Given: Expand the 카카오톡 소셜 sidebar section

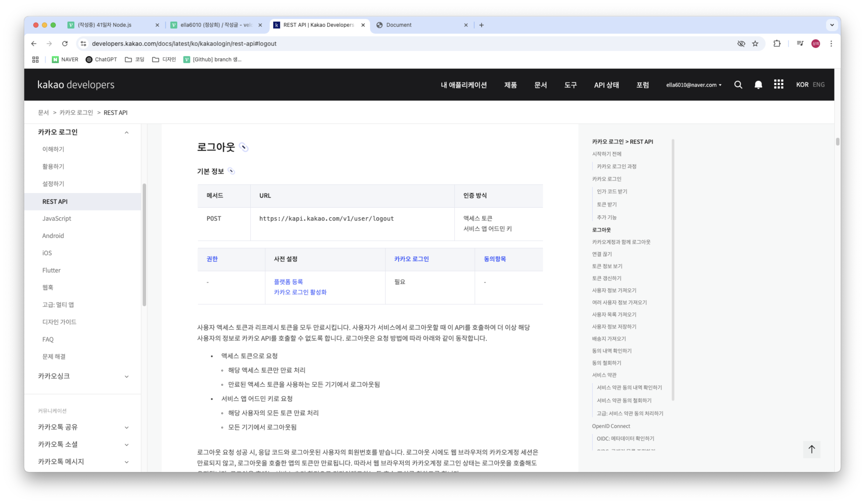Looking at the screenshot, I should pos(127,445).
